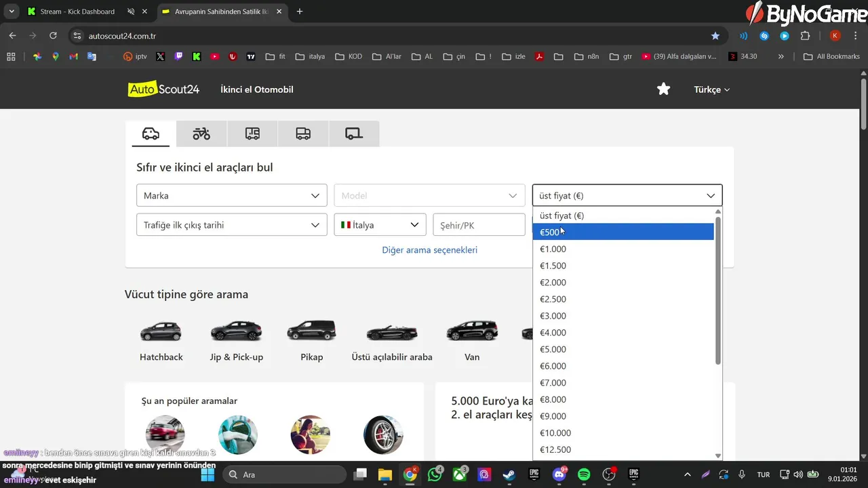
Task: Open Steam from the taskbar
Action: coord(509,474)
